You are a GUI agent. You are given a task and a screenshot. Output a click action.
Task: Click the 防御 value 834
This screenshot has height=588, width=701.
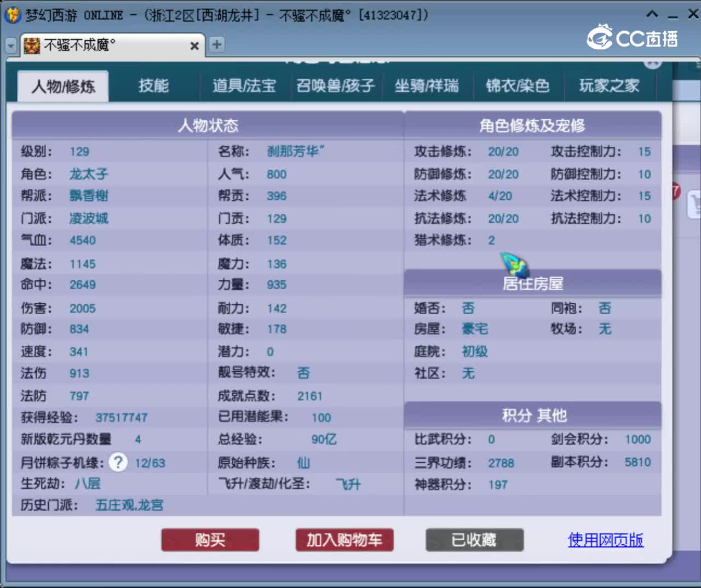pyautogui.click(x=79, y=329)
